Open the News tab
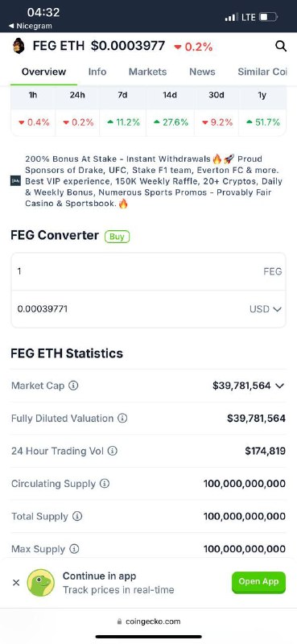This screenshot has height=644, width=297. (x=202, y=72)
